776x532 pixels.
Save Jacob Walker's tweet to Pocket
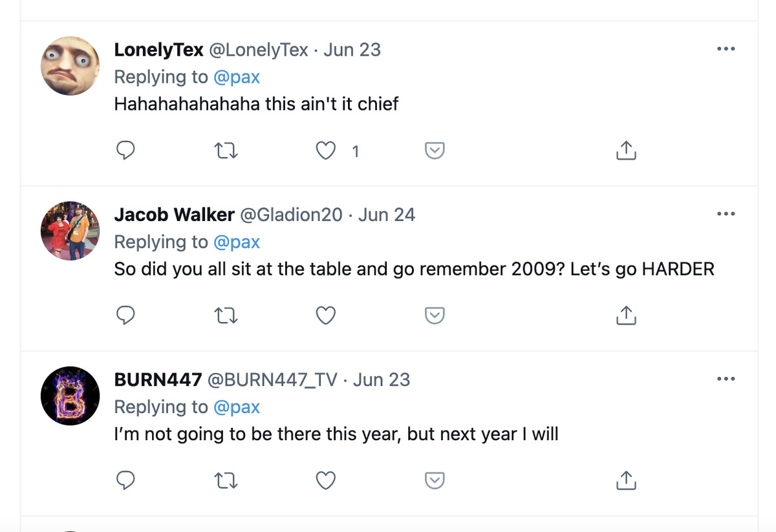pos(435,315)
